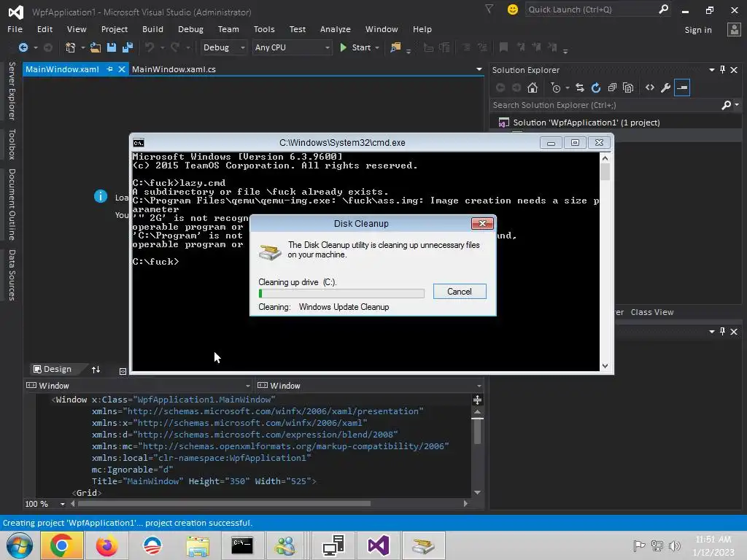Open the Start button dropdown arrow

pyautogui.click(x=377, y=47)
